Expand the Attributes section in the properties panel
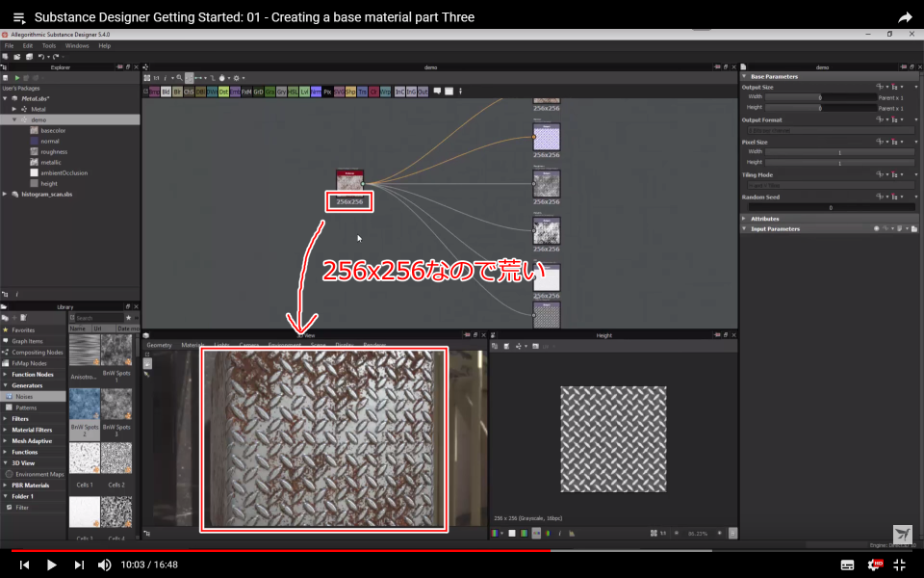Image resolution: width=924 pixels, height=578 pixels. [x=744, y=219]
